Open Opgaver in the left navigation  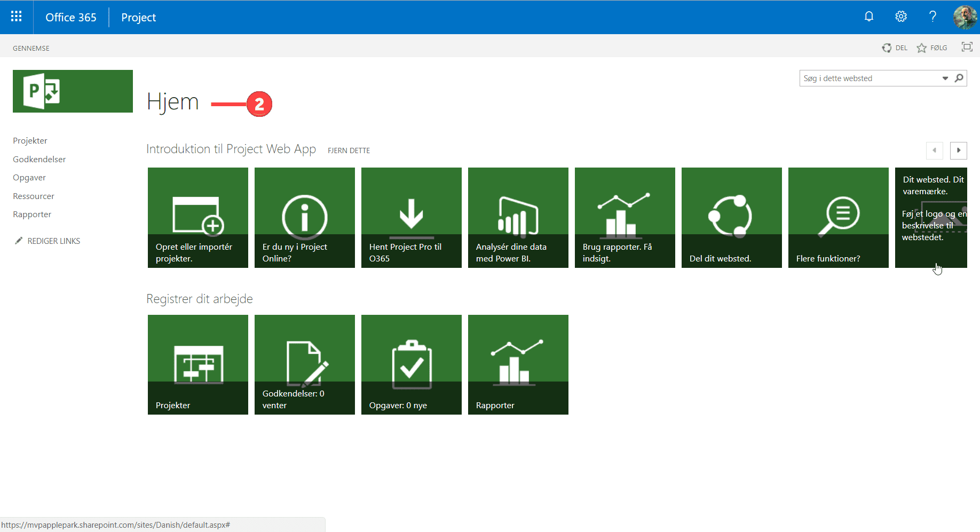(x=29, y=178)
